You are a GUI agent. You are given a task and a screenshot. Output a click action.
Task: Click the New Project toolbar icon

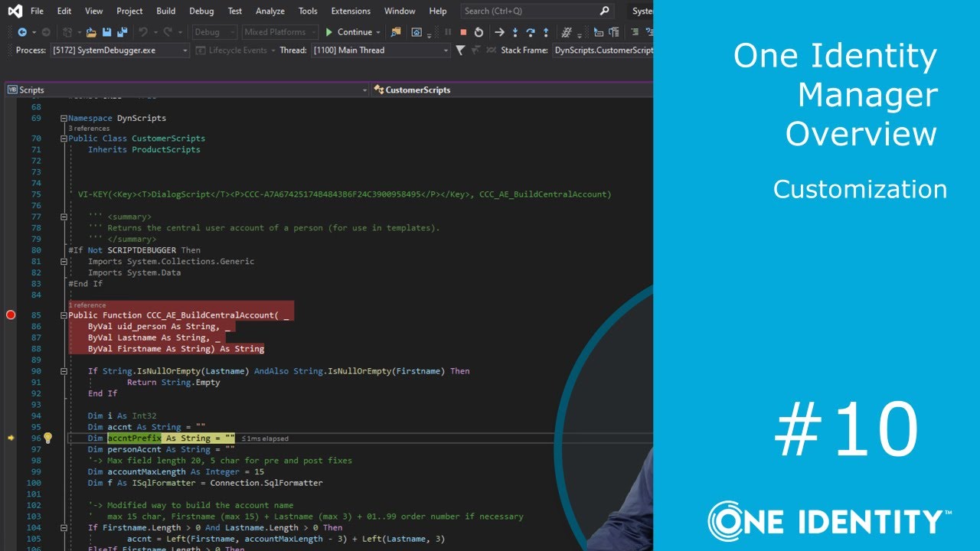click(x=67, y=32)
